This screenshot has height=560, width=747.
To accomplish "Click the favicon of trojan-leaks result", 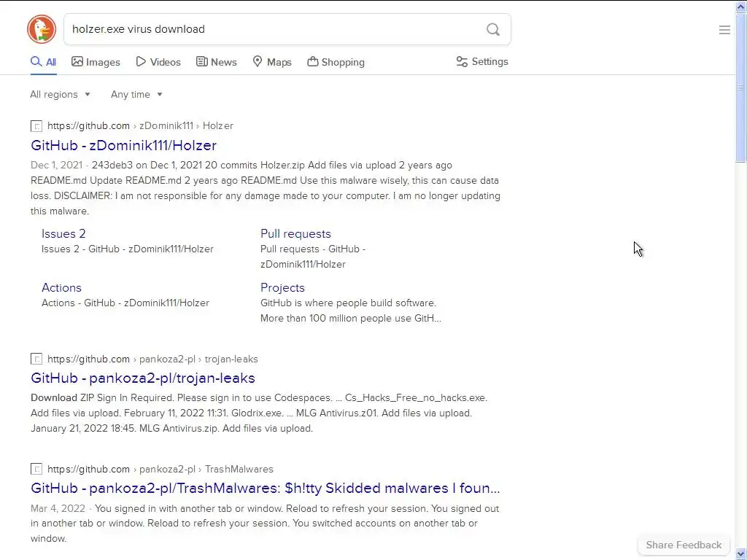I will pos(36,359).
